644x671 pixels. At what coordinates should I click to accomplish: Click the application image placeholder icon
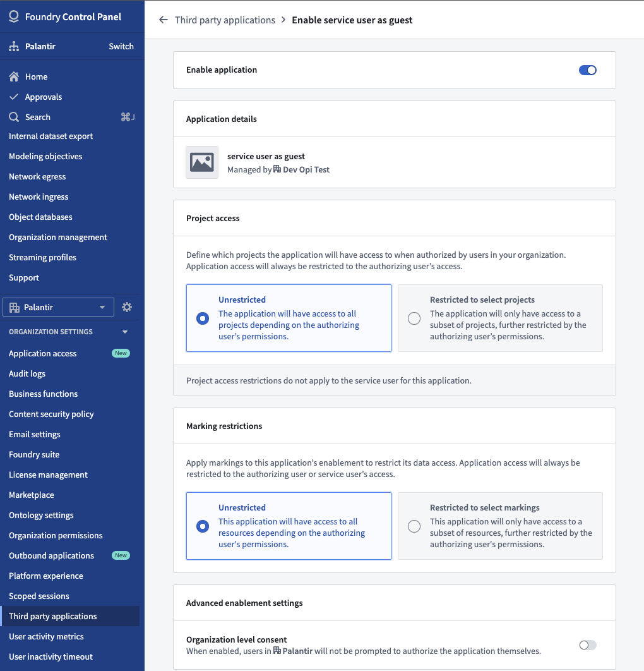[x=201, y=162]
